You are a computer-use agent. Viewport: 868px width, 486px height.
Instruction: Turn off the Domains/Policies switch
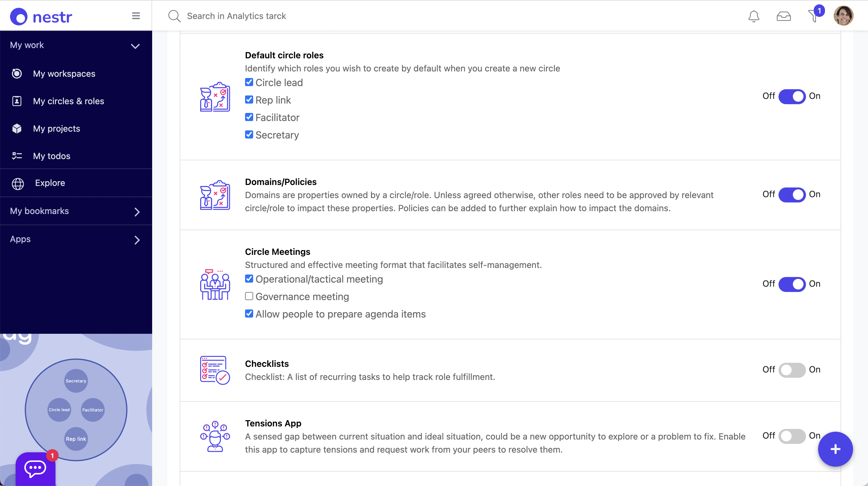click(x=792, y=194)
